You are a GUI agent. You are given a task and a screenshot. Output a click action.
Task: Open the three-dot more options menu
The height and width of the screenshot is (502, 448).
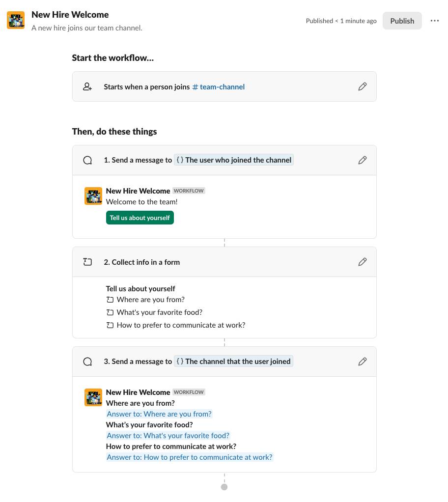coord(434,21)
